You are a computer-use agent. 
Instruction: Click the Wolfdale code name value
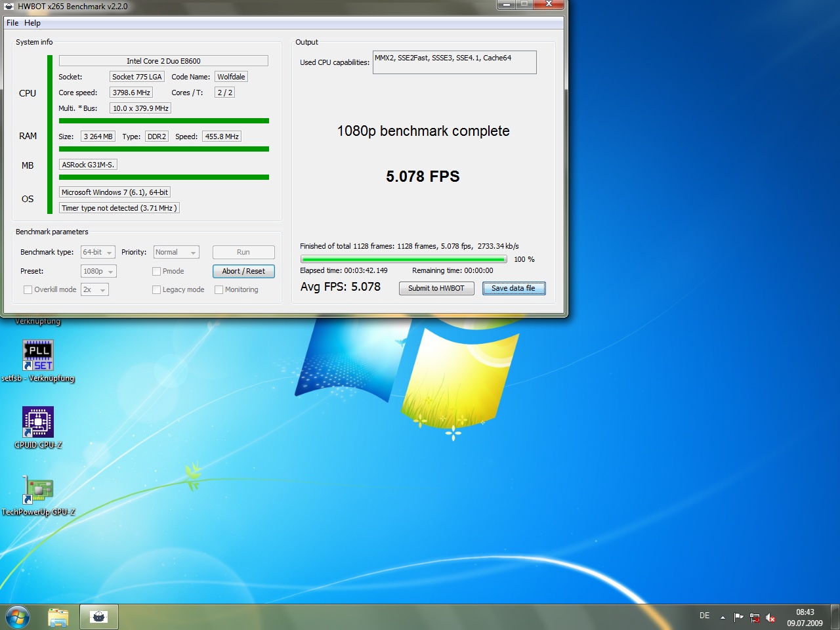click(x=231, y=77)
